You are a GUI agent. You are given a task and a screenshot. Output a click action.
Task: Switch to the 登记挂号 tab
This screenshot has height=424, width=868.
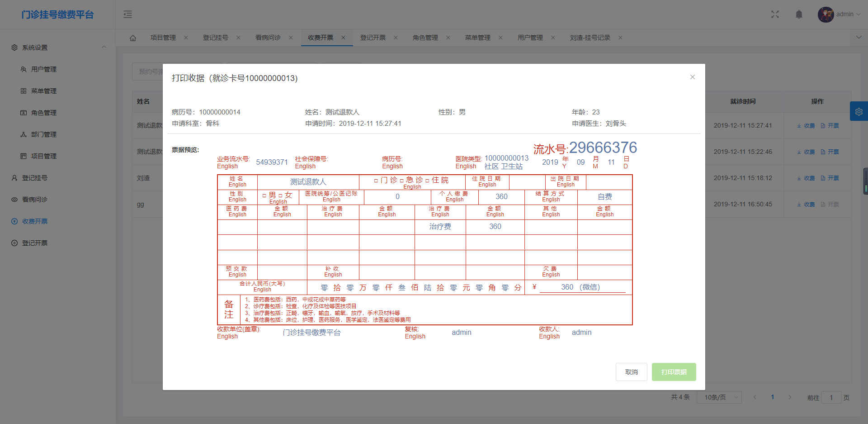(216, 38)
